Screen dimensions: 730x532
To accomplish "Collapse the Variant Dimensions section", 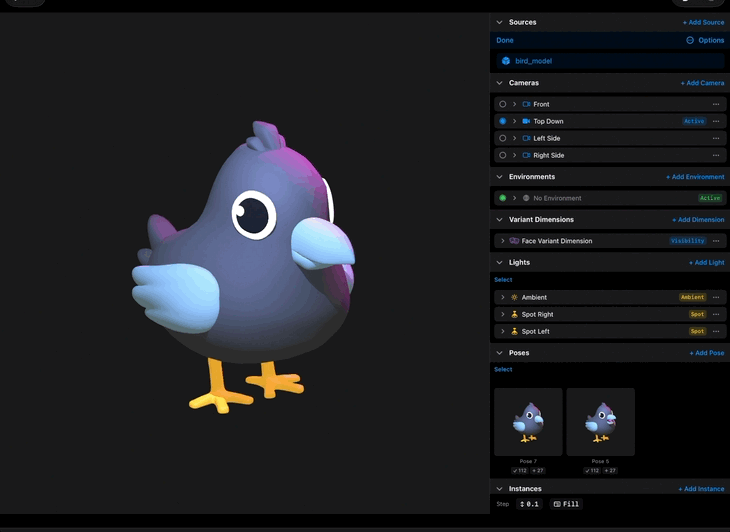I will point(500,220).
